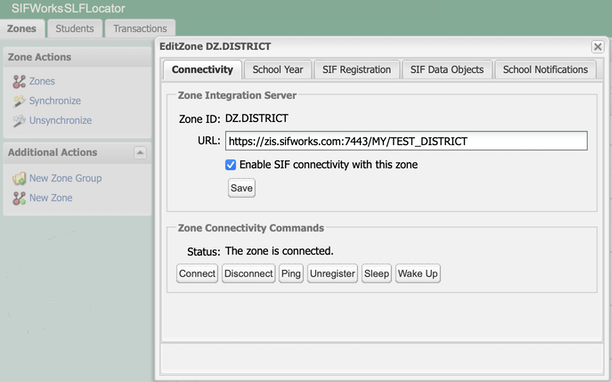
Task: Open the School Notifications tab
Action: pos(545,69)
